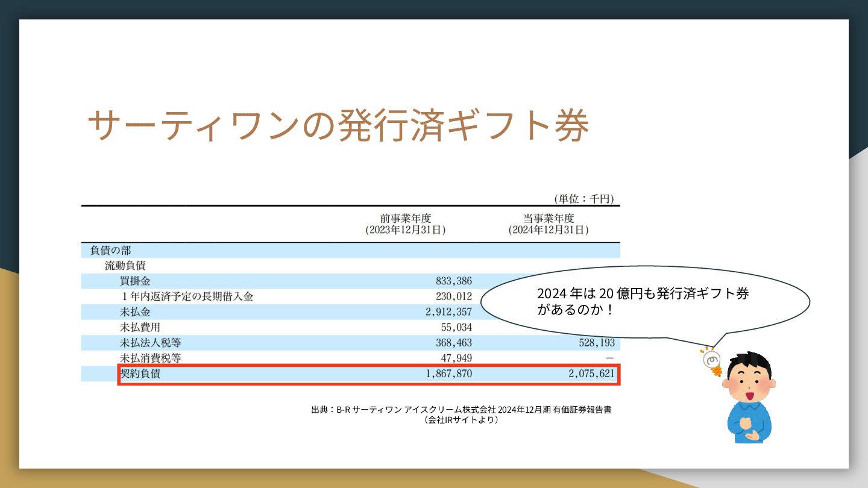868x488 pixels.
Task: Select the 未払消費税等 row label
Action: [x=151, y=358]
